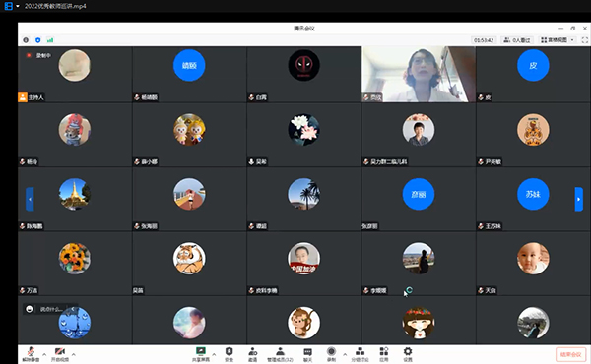
Task: Show meeting info via the info icon
Action: pyautogui.click(x=26, y=40)
